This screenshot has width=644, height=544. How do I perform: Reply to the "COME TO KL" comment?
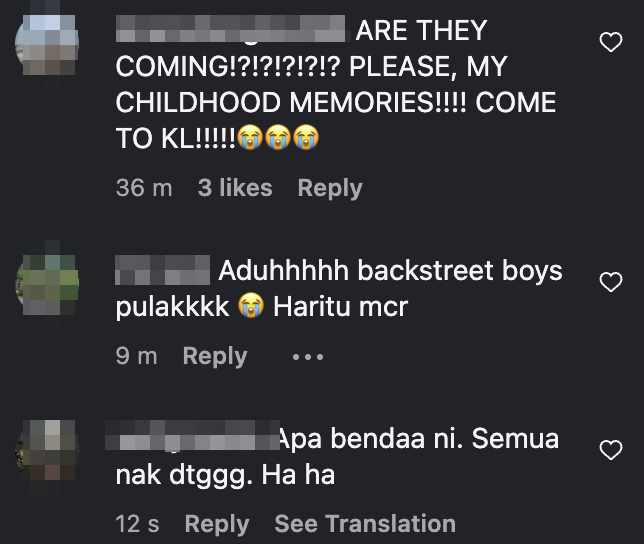tap(330, 188)
